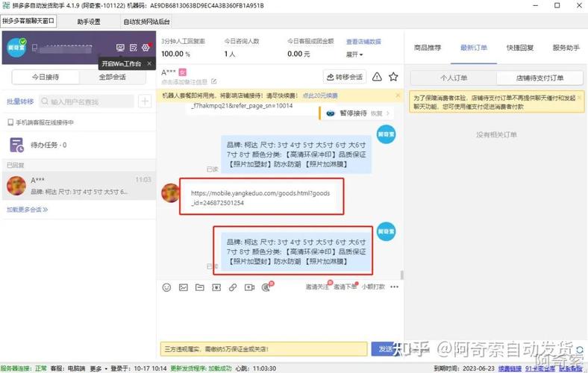Open the Win workbench monitor icon
588x373 pixels.
[x=120, y=48]
